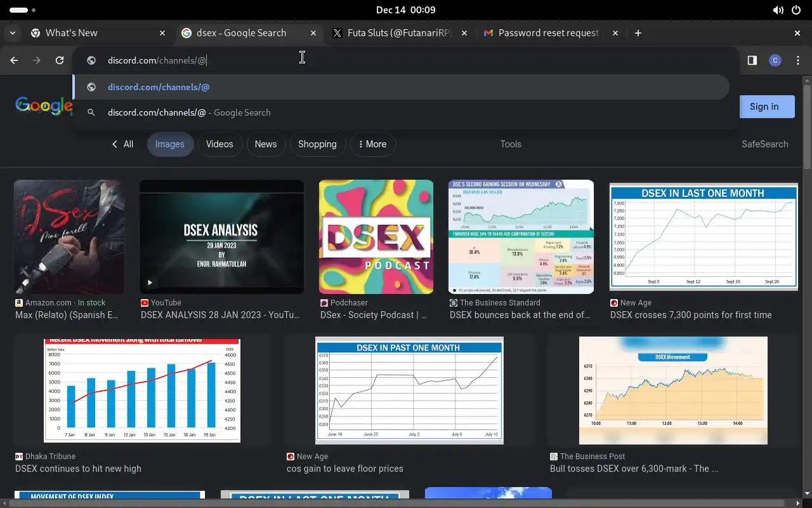The image size is (812, 508).
Task: Click the Google logo
Action: (43, 106)
